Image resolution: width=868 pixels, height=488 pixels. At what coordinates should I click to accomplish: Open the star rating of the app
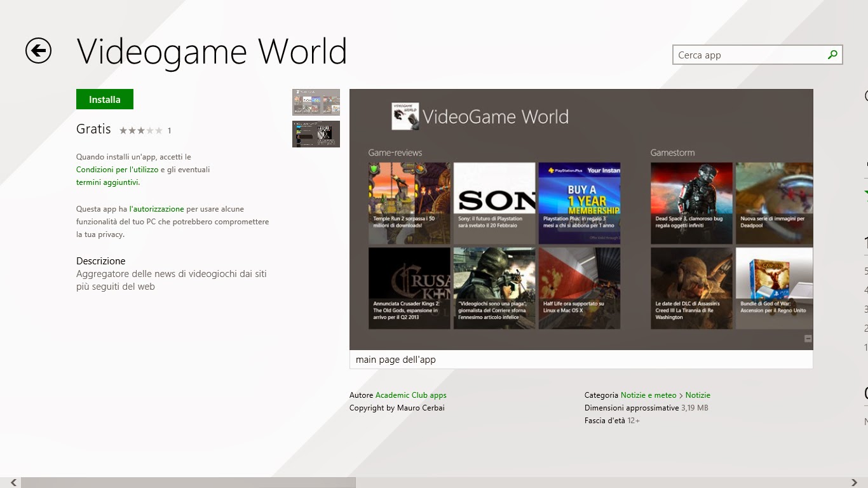coord(141,130)
